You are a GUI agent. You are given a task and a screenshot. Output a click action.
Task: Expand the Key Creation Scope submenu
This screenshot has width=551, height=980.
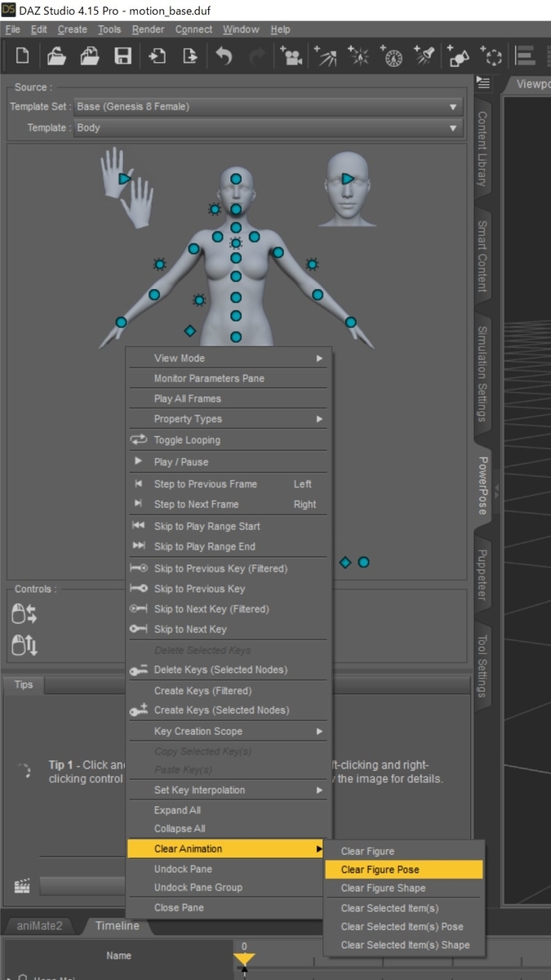[229, 732]
